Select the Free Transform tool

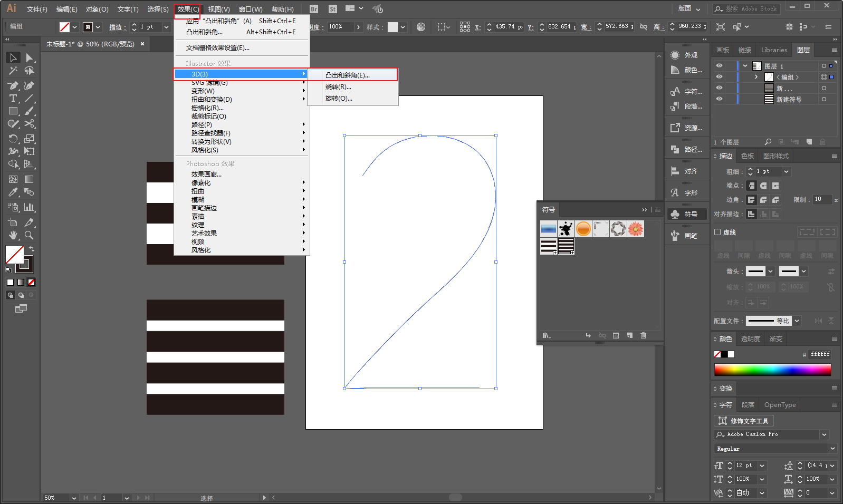[30, 151]
